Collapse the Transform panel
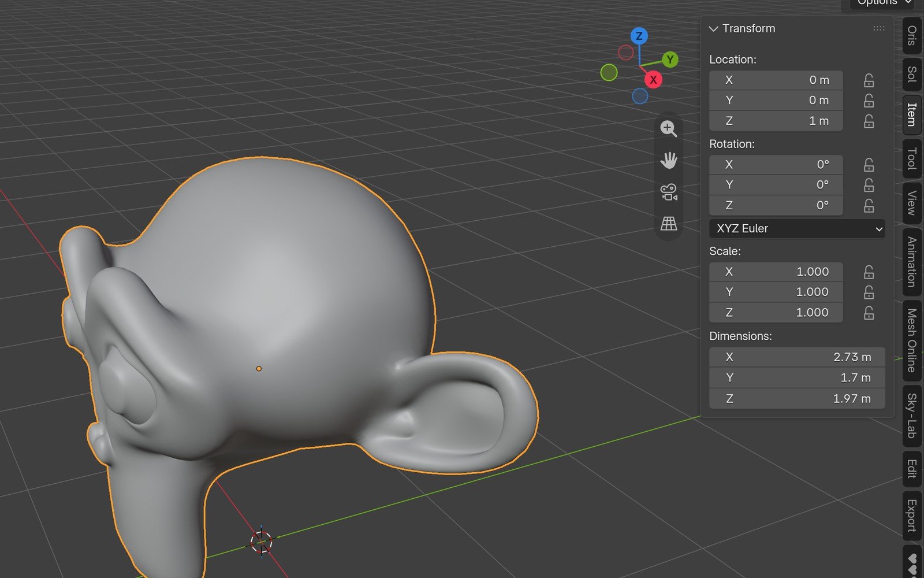This screenshot has height=578, width=924. (714, 28)
